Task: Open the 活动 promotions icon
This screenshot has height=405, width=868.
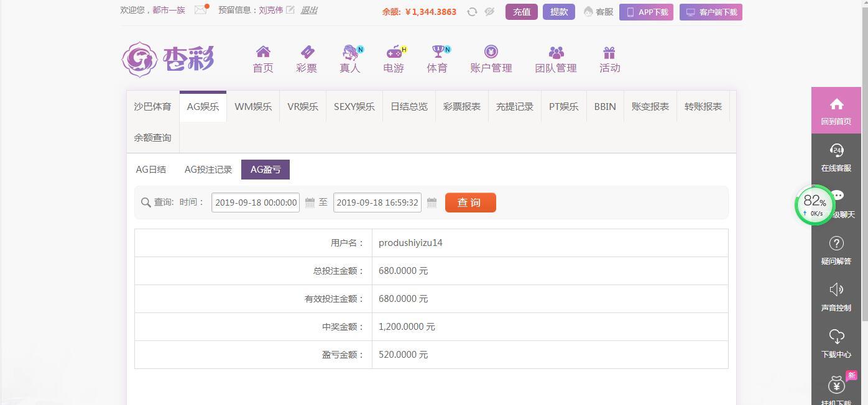Action: (609, 59)
